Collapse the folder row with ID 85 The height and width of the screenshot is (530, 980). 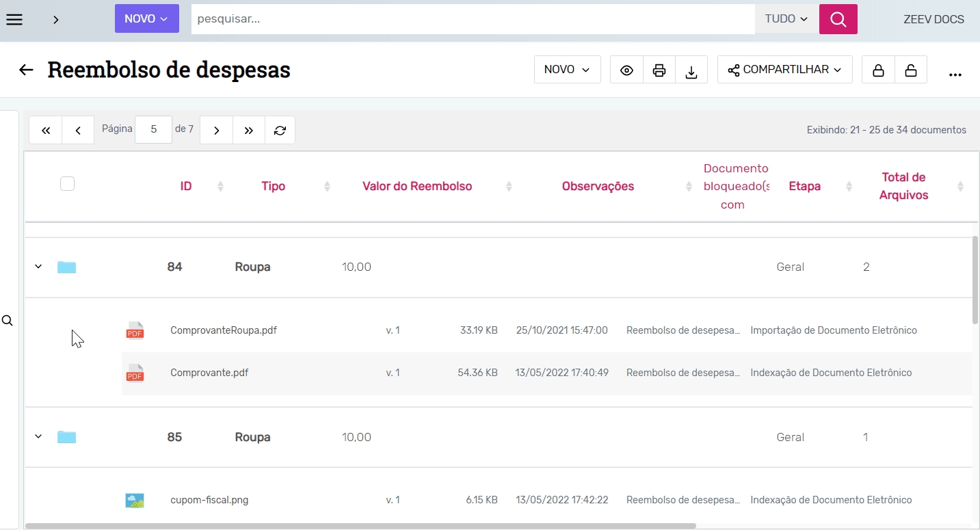(38, 436)
